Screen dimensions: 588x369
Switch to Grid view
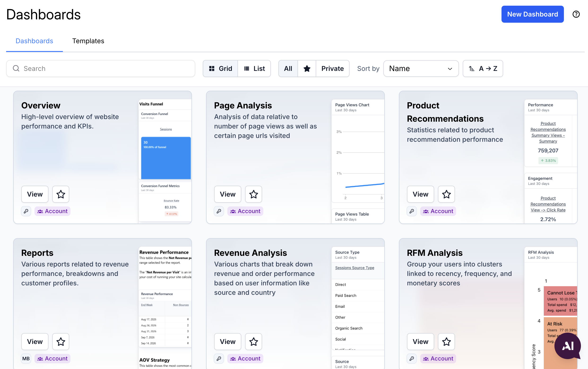(x=220, y=69)
